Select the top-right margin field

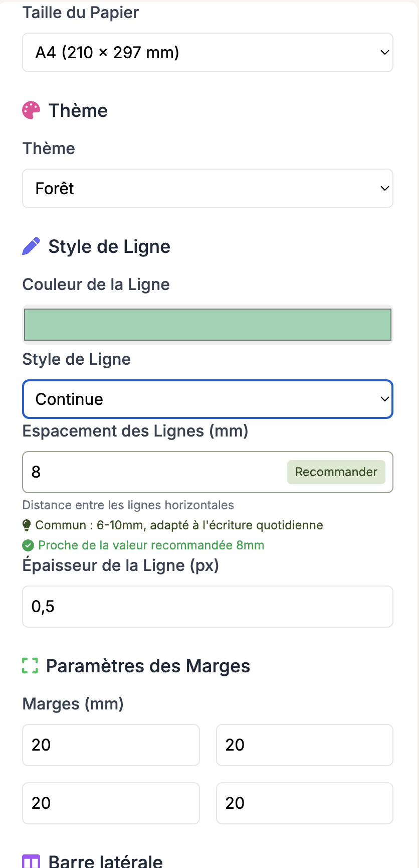pos(304,745)
